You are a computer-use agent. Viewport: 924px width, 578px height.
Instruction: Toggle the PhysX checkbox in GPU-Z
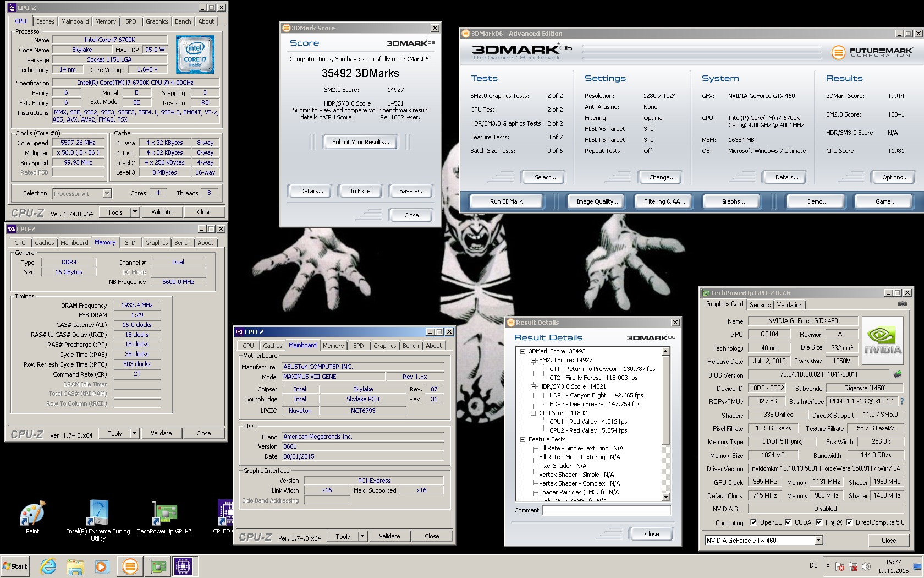(x=820, y=522)
